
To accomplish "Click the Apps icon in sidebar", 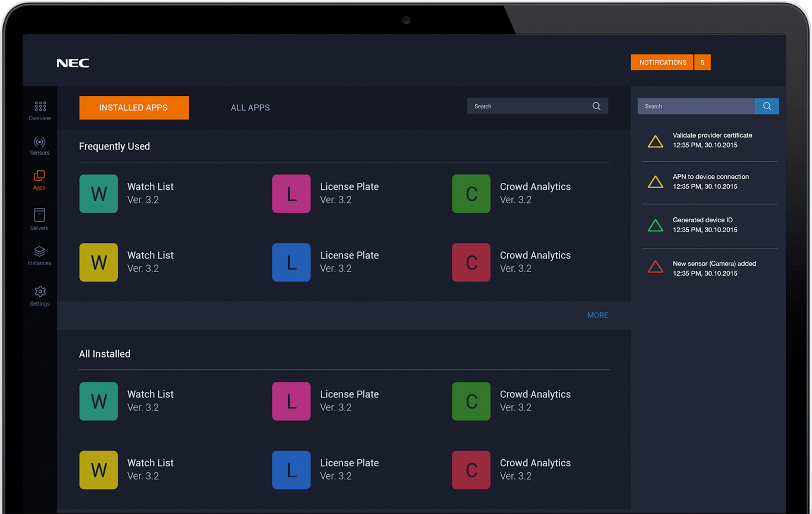I will point(39,176).
